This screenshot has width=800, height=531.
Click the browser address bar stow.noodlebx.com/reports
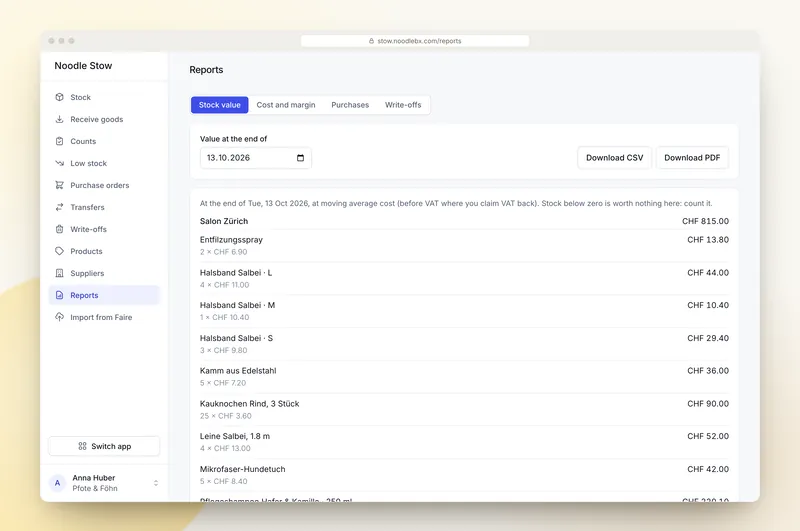(x=415, y=41)
